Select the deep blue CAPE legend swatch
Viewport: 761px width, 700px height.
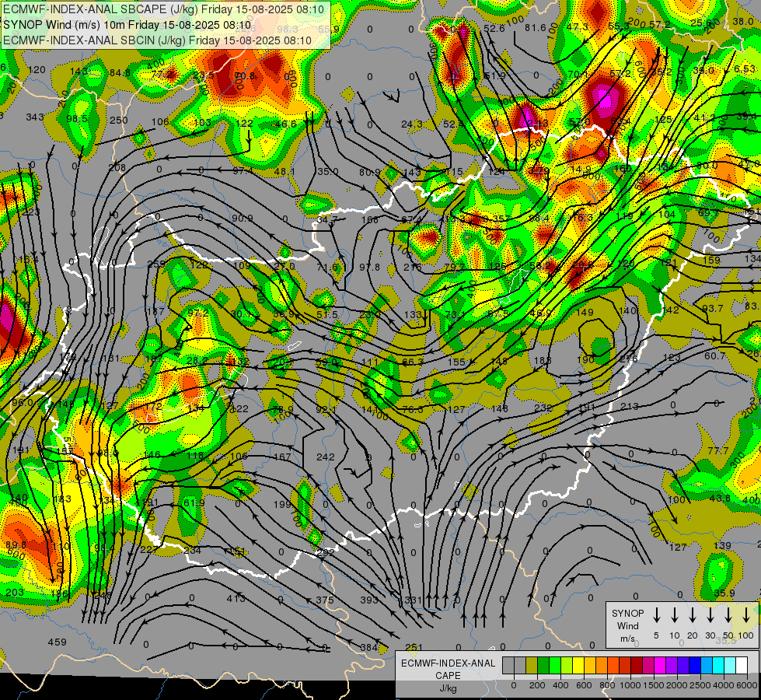point(695,666)
